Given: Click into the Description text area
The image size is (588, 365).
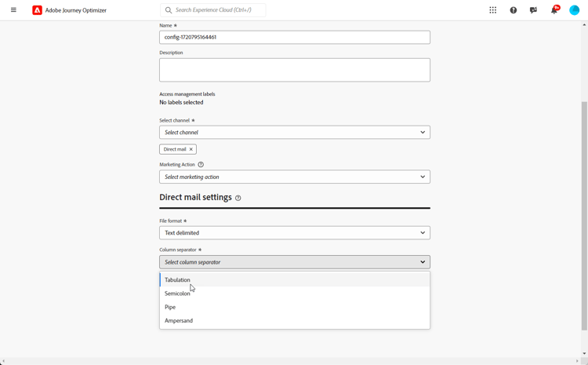Looking at the screenshot, I should (x=295, y=70).
